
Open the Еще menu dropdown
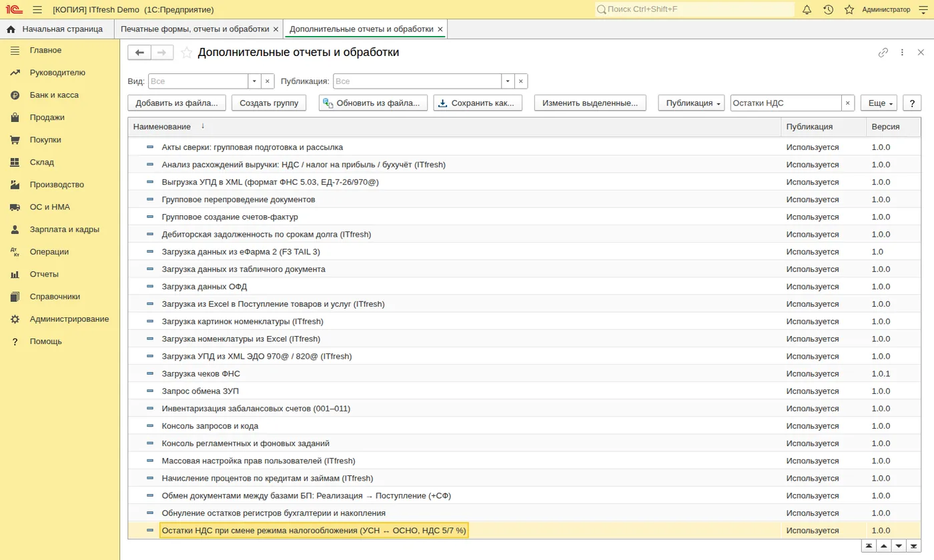pyautogui.click(x=879, y=103)
